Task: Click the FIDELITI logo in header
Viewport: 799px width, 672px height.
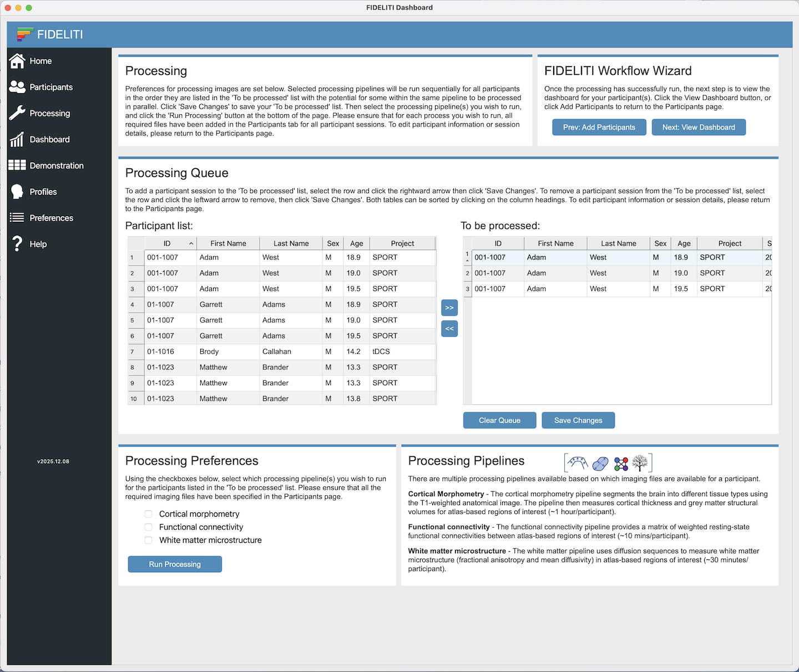Action: (x=25, y=34)
